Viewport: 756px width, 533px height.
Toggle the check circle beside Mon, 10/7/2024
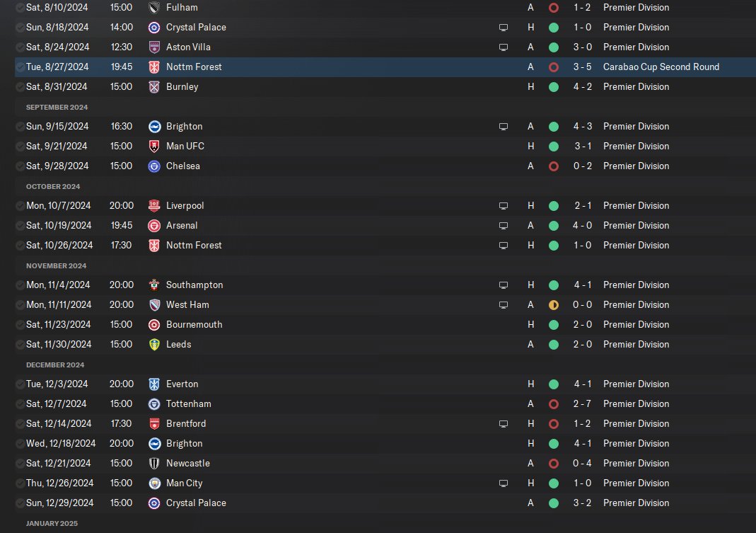coord(20,206)
